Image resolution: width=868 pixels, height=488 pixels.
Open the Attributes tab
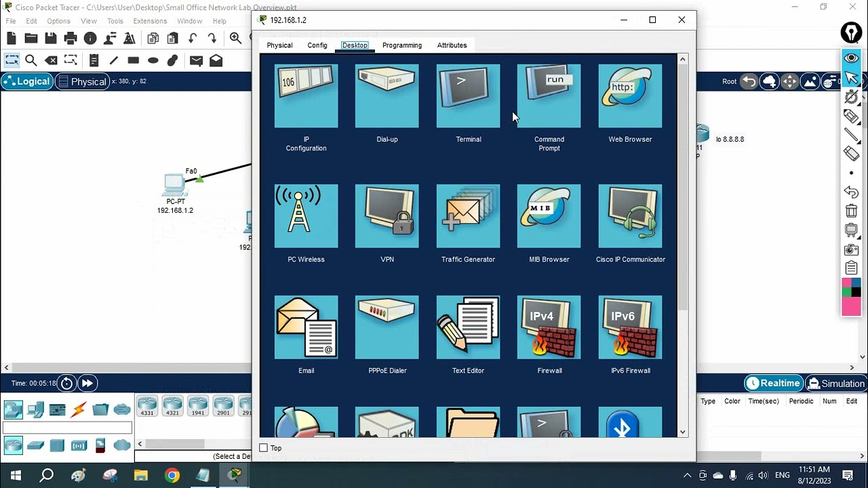452,45
